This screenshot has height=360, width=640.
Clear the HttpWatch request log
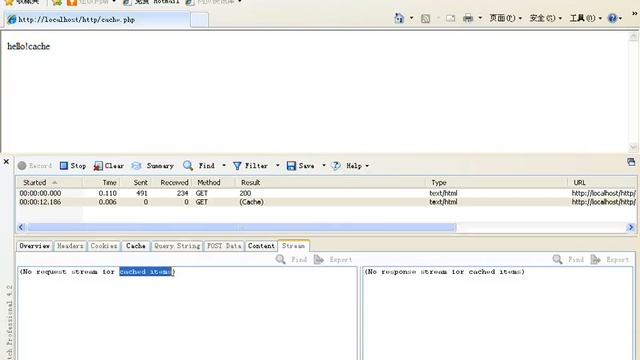(108, 166)
